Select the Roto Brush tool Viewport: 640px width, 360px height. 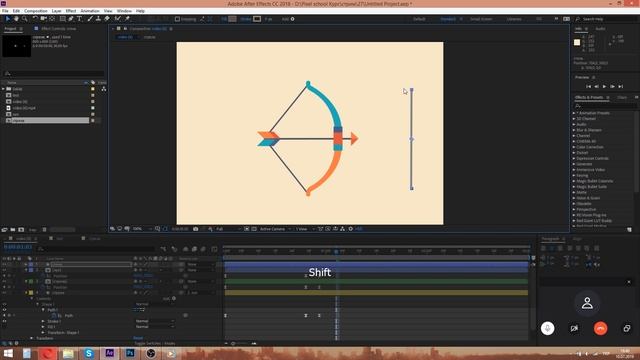tap(118, 19)
